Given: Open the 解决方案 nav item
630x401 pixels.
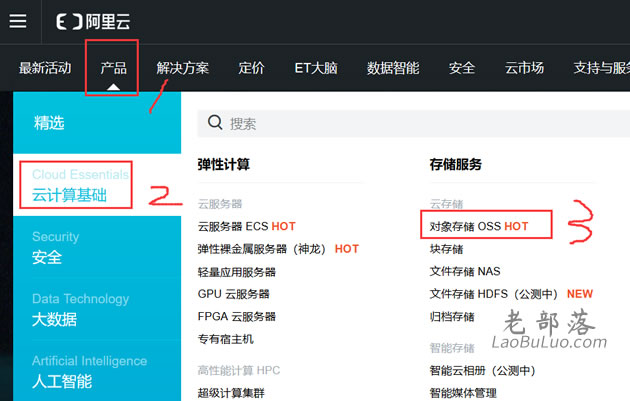Looking at the screenshot, I should pos(183,68).
